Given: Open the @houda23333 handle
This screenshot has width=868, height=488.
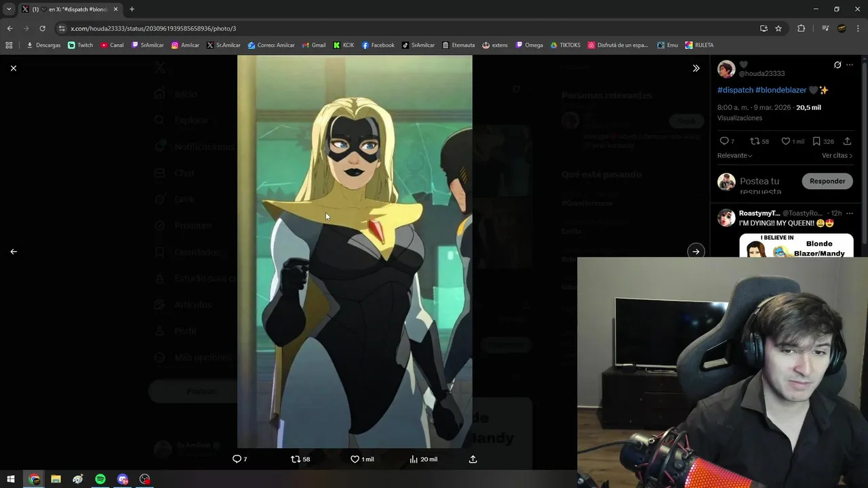Looking at the screenshot, I should 762,73.
